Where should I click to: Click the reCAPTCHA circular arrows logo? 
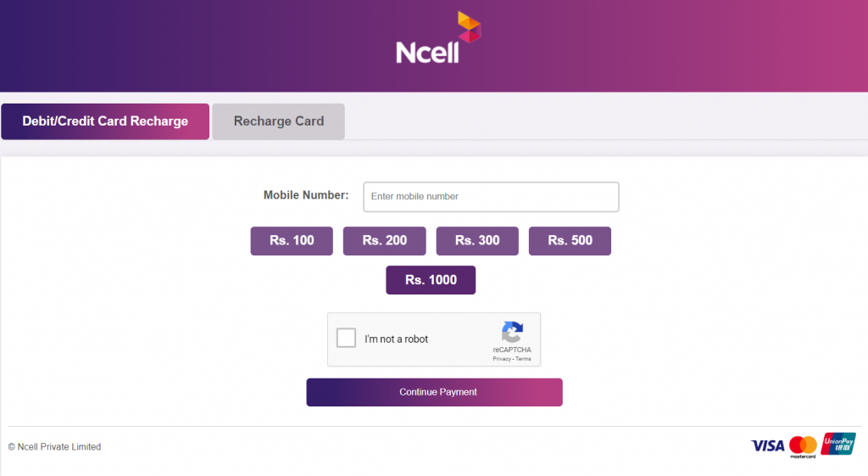(x=511, y=332)
